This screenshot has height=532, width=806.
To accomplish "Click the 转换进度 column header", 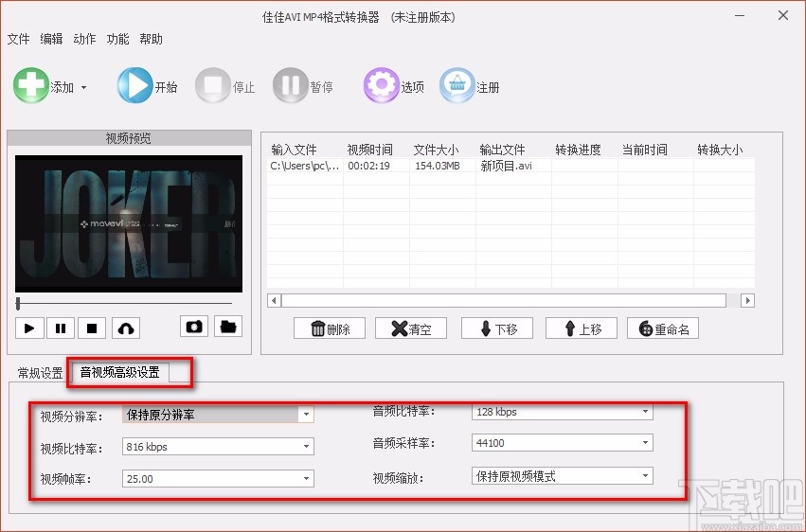I will coord(579,150).
